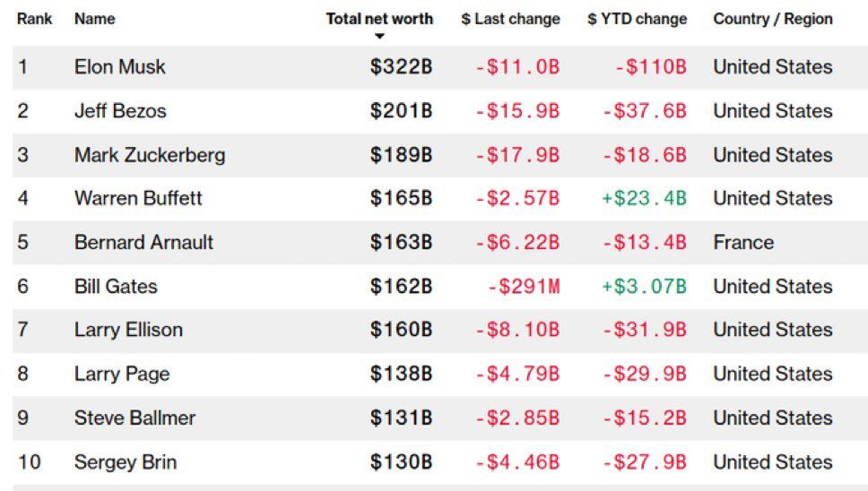This screenshot has width=868, height=491.
Task: Open Jeff Bezos's profile
Action: pyautogui.click(x=120, y=110)
